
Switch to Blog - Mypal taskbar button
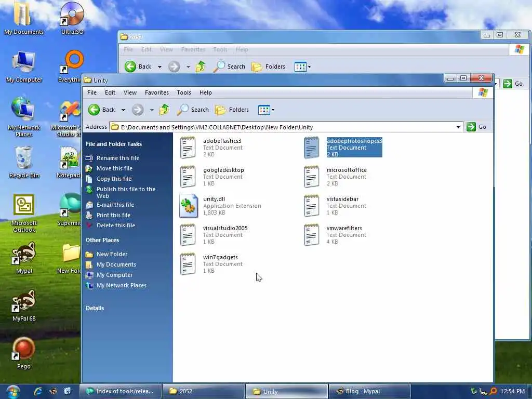click(x=369, y=391)
